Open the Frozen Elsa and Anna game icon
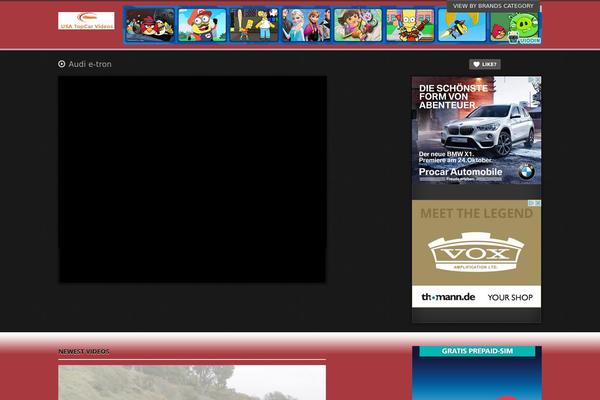The image size is (600, 400). (x=305, y=25)
